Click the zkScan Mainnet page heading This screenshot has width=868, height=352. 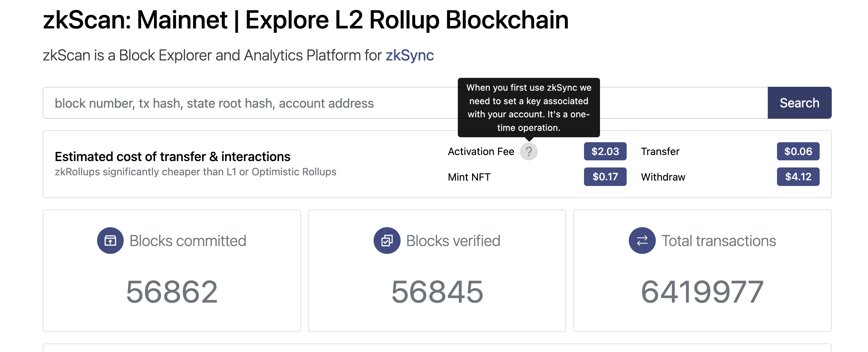coord(306,20)
